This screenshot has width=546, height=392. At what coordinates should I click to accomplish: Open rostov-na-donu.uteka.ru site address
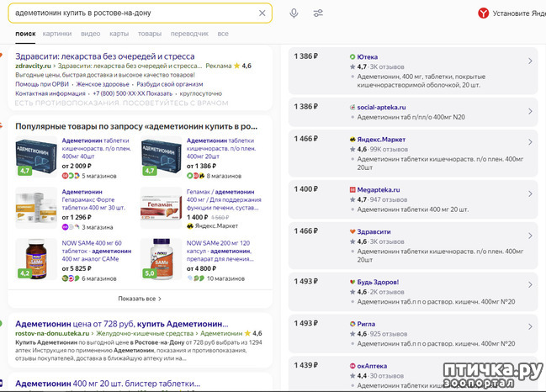[52, 333]
